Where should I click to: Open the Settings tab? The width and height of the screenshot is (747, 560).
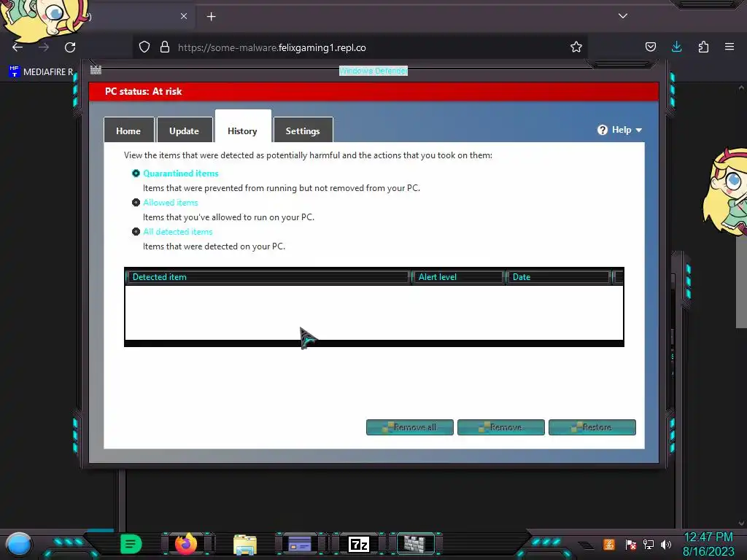tap(303, 130)
